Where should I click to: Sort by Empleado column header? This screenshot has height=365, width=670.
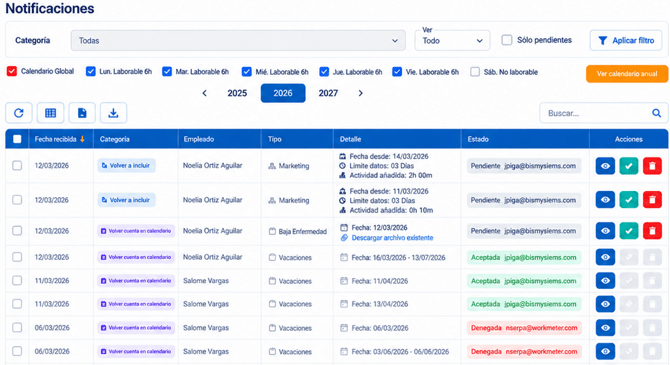[x=199, y=139]
